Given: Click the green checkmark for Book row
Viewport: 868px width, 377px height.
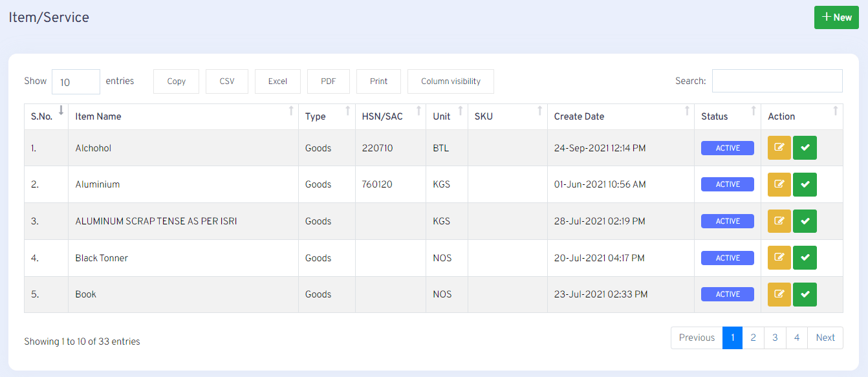Looking at the screenshot, I should tap(805, 294).
